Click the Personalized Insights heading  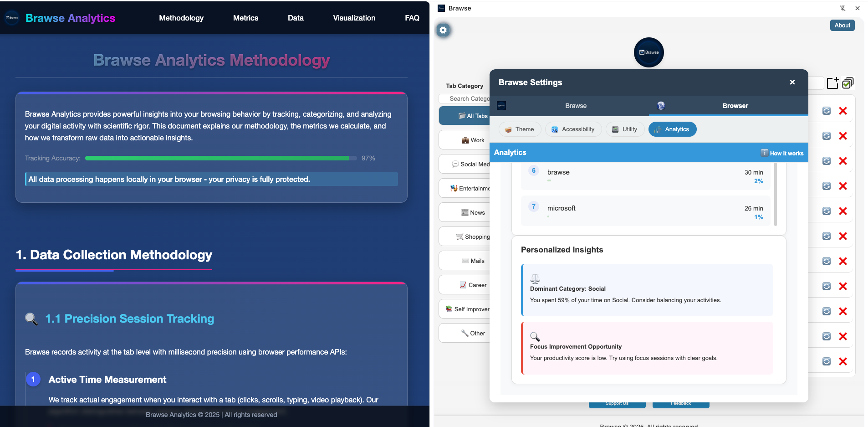tap(562, 250)
